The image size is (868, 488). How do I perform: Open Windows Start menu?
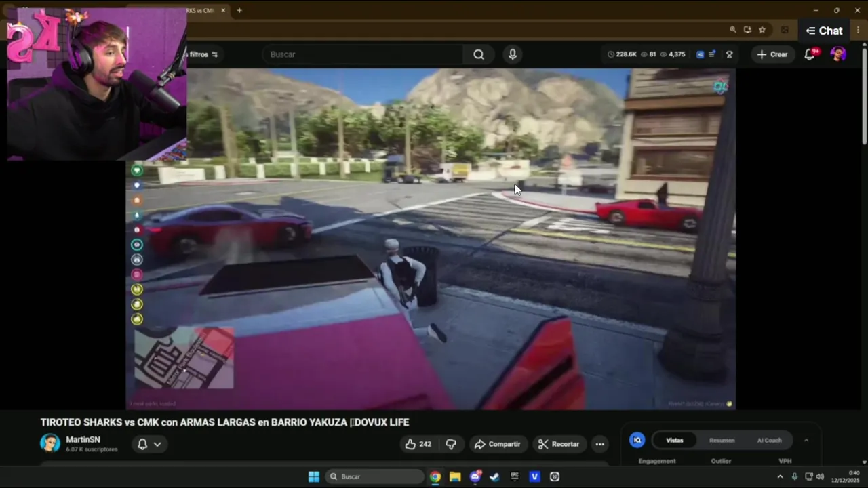click(314, 476)
